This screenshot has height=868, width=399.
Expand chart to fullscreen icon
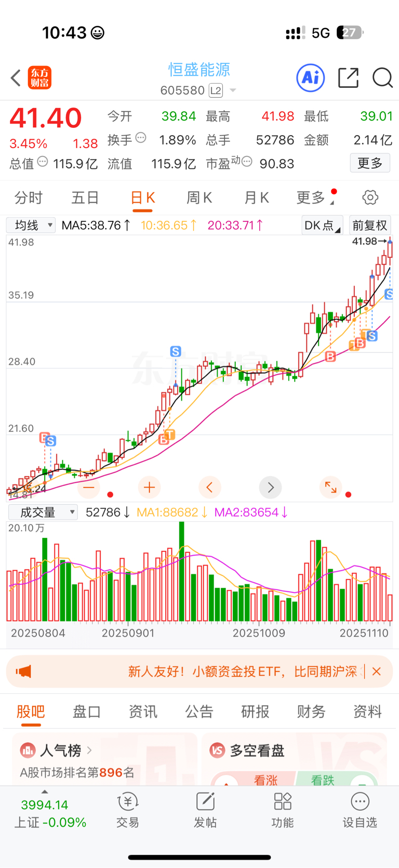click(x=331, y=487)
